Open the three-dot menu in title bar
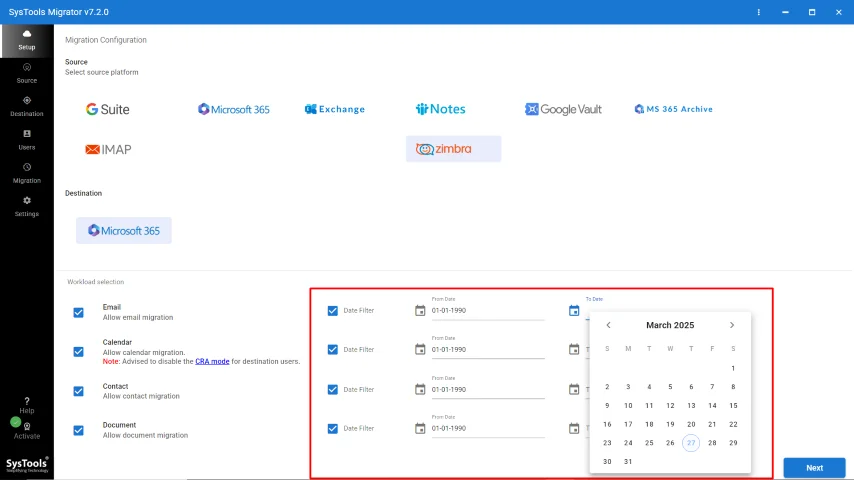Viewport: 854px width, 480px height. coord(758,12)
